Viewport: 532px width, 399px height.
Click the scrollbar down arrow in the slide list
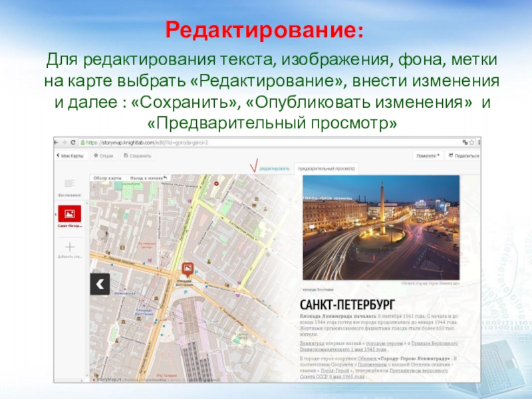[87, 376]
